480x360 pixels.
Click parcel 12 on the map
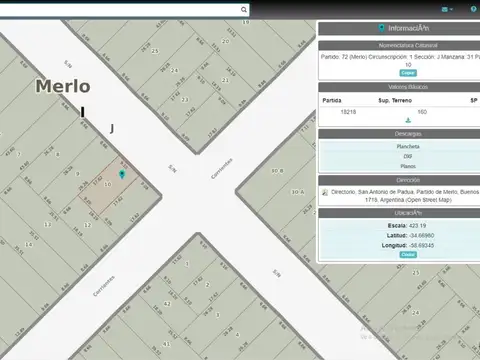click(x=87, y=225)
